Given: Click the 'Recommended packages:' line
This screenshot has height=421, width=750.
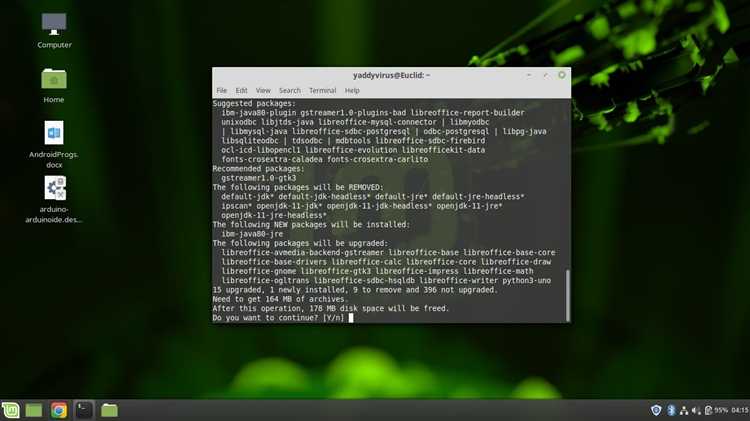Looking at the screenshot, I should (x=258, y=169).
